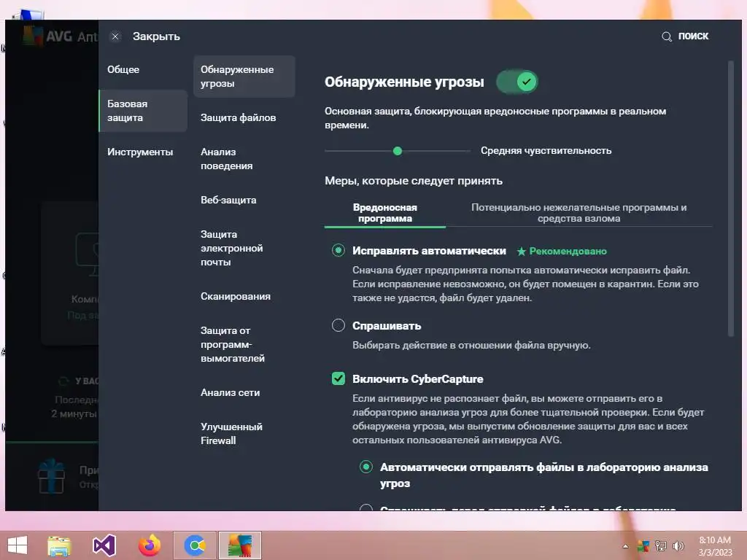Open Анализ поведения settings
The width and height of the screenshot is (747, 560).
227,158
